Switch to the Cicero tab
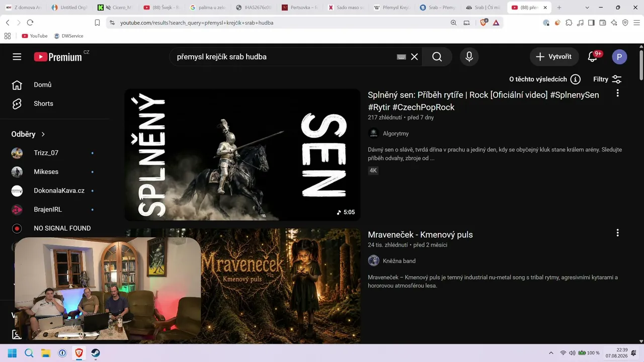The width and height of the screenshot is (644, 362). tap(116, 8)
